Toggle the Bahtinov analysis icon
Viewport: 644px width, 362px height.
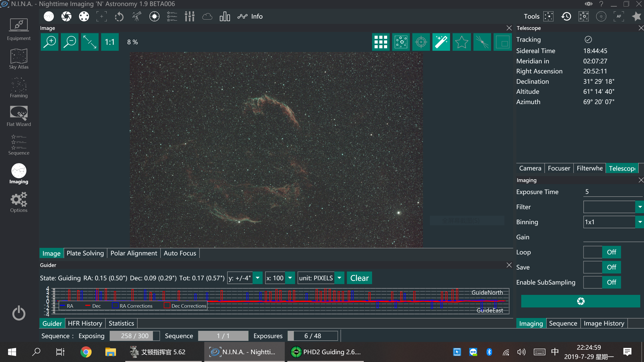482,42
